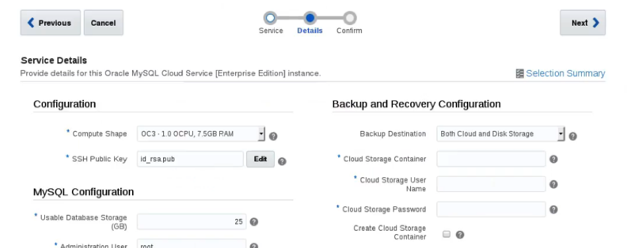Open the Selection Summary link
This screenshot has width=644, height=248.
[565, 73]
